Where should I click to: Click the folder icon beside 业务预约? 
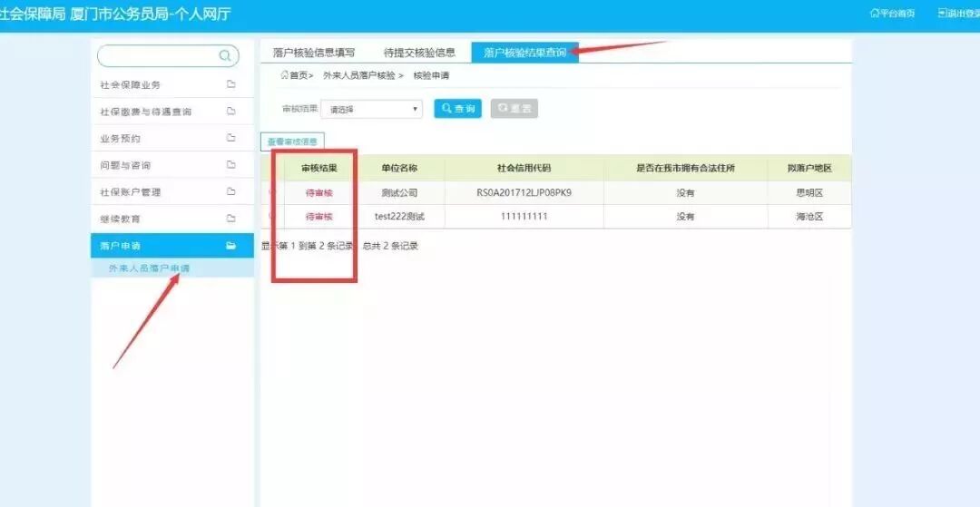[230, 138]
